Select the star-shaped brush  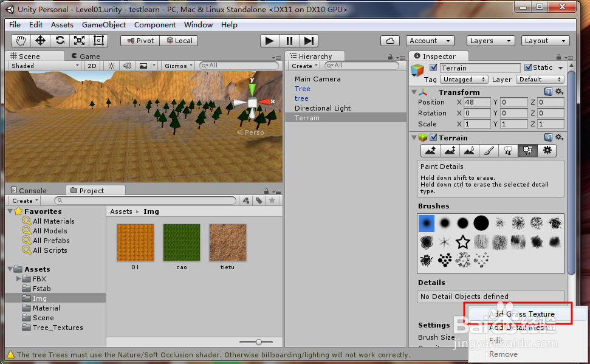click(x=463, y=242)
